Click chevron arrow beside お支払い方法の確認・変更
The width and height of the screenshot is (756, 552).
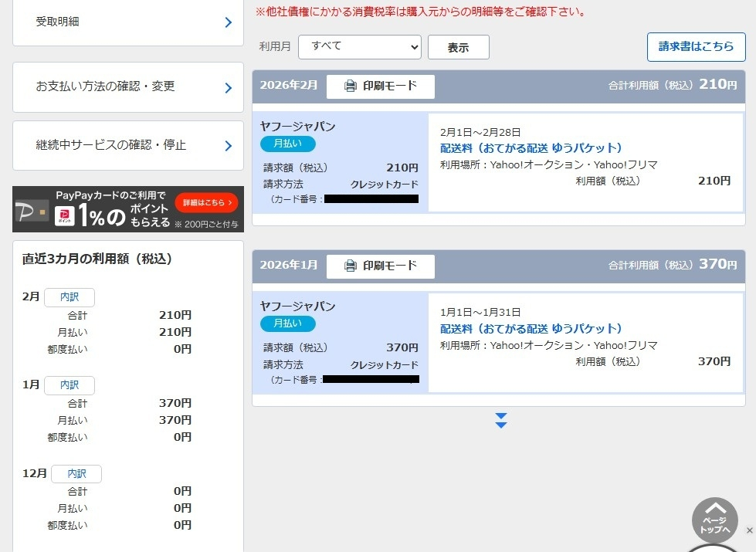coord(229,88)
